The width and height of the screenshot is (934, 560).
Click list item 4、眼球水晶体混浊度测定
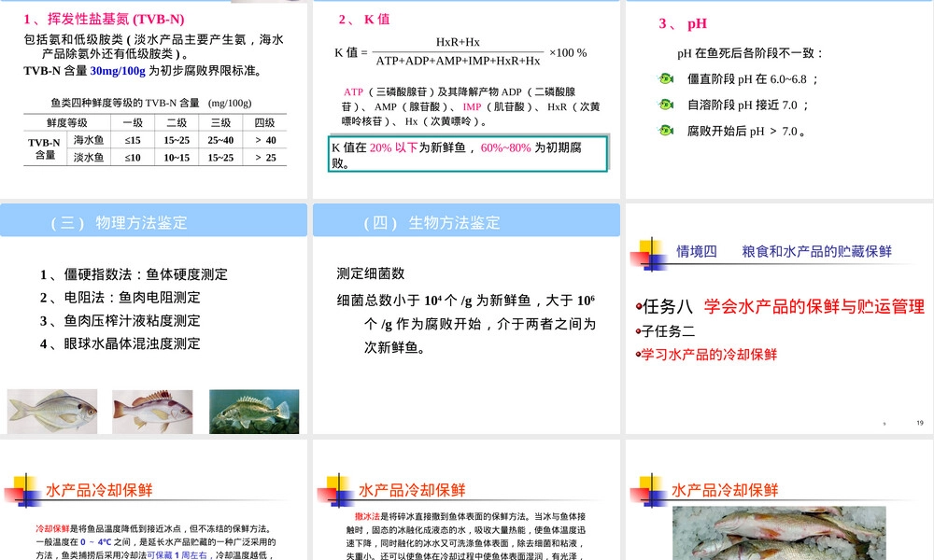[x=120, y=344]
